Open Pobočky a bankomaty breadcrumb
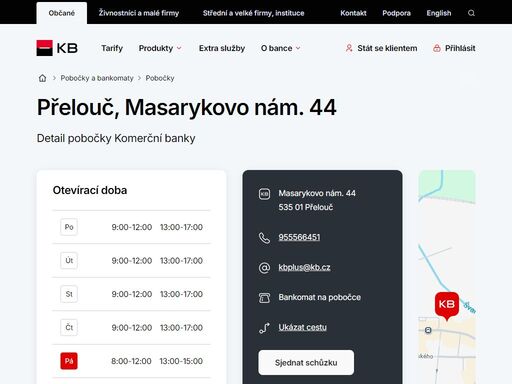The width and height of the screenshot is (512, 384). pos(97,78)
